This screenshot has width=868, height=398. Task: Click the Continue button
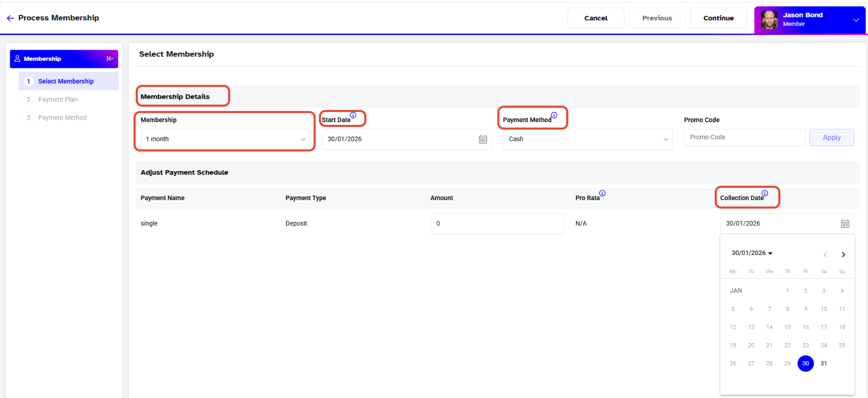[718, 18]
